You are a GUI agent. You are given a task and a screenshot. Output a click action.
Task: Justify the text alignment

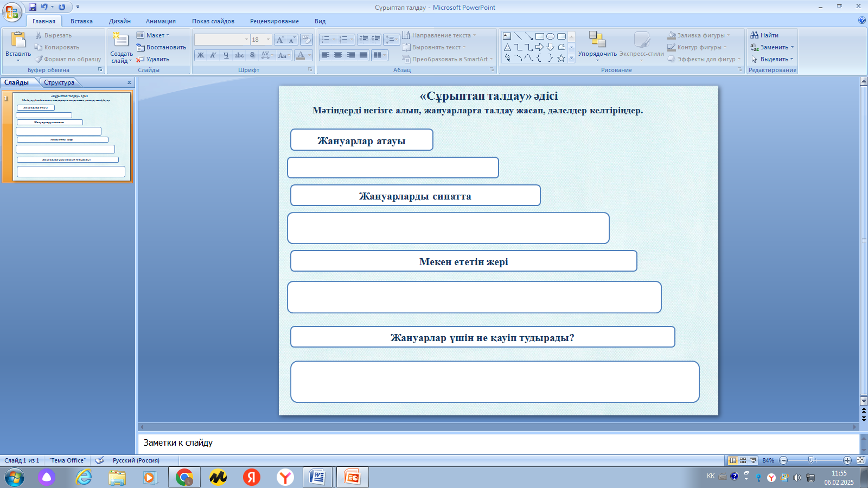pos(363,55)
